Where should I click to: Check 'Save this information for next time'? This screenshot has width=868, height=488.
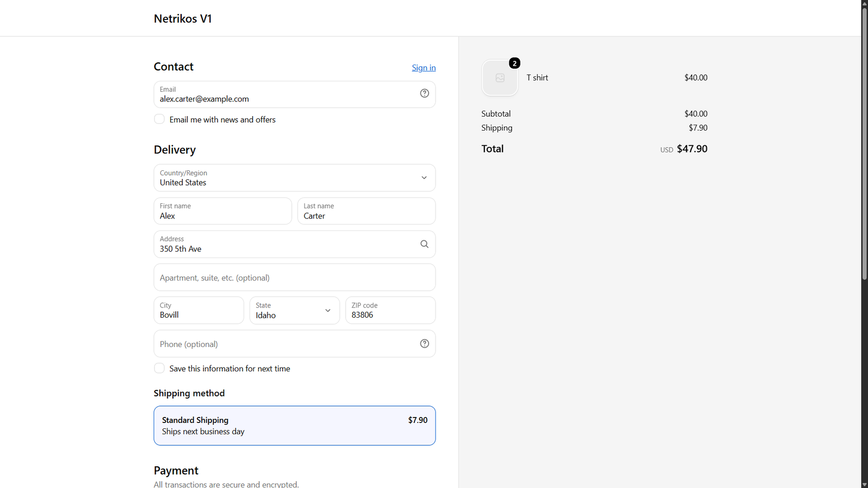[159, 368]
